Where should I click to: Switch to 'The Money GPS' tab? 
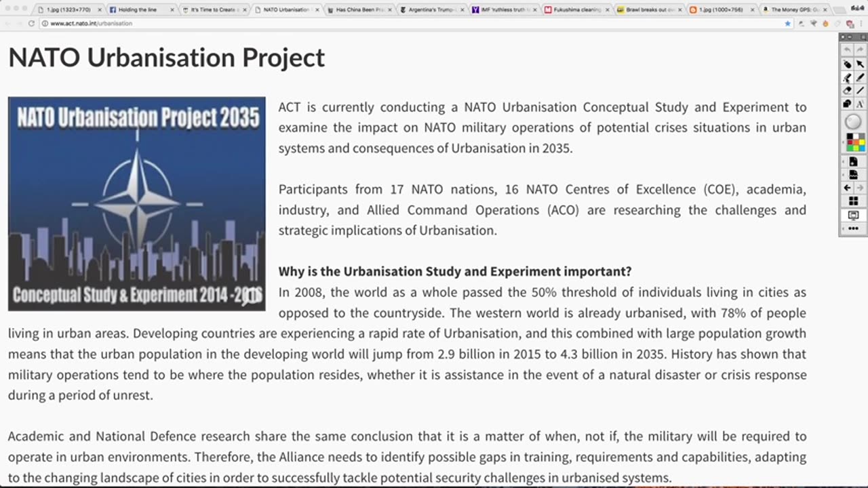click(x=793, y=9)
